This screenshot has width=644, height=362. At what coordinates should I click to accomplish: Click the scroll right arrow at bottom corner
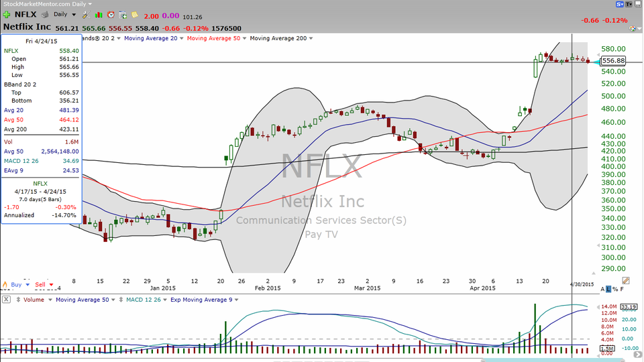tap(637, 354)
